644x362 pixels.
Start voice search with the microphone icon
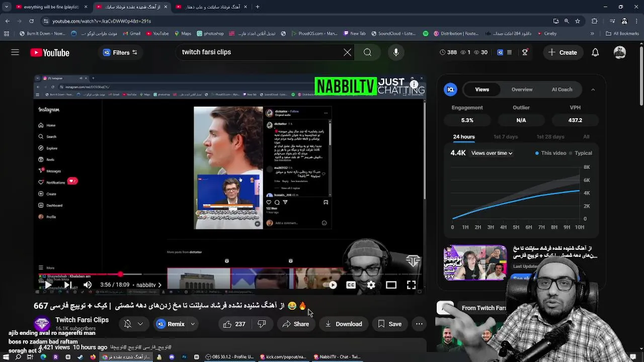(396, 52)
